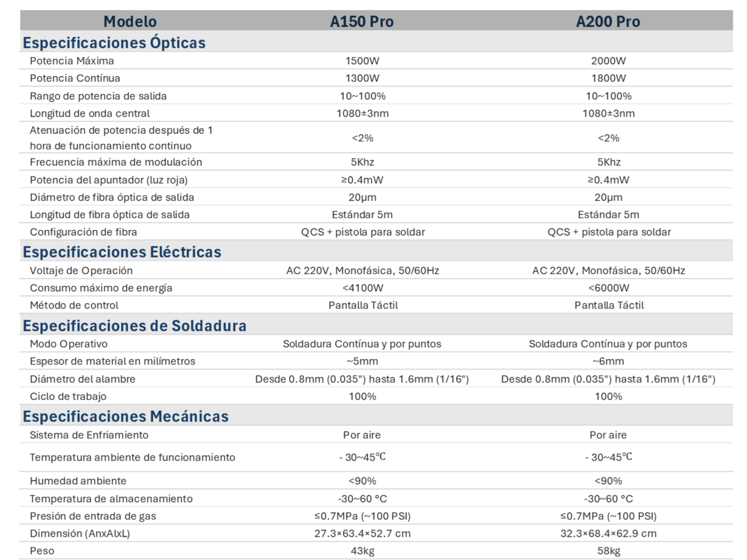Click the Especificaciones Mecánicas heading
The width and height of the screenshot is (747, 560).
point(126,416)
